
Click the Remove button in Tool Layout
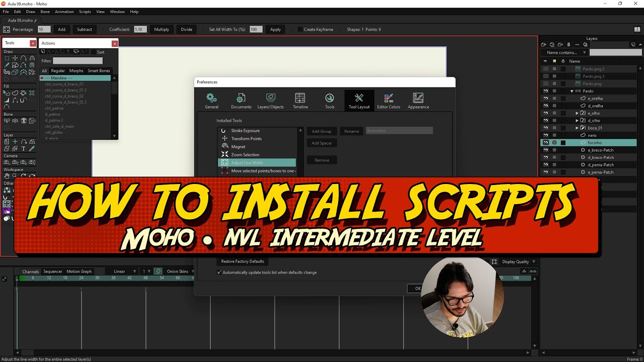[321, 160]
